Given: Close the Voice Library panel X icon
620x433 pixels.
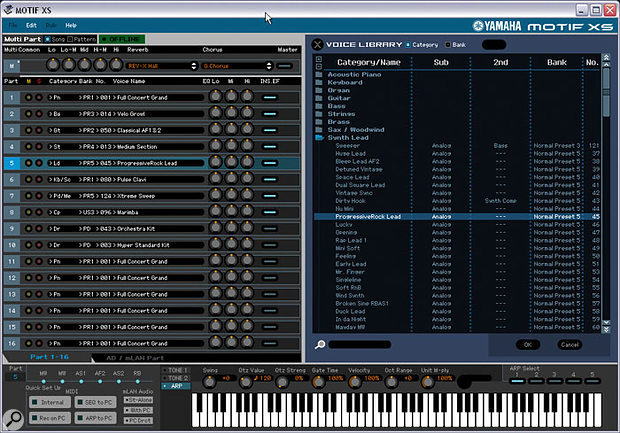Looking at the screenshot, I should 317,45.
